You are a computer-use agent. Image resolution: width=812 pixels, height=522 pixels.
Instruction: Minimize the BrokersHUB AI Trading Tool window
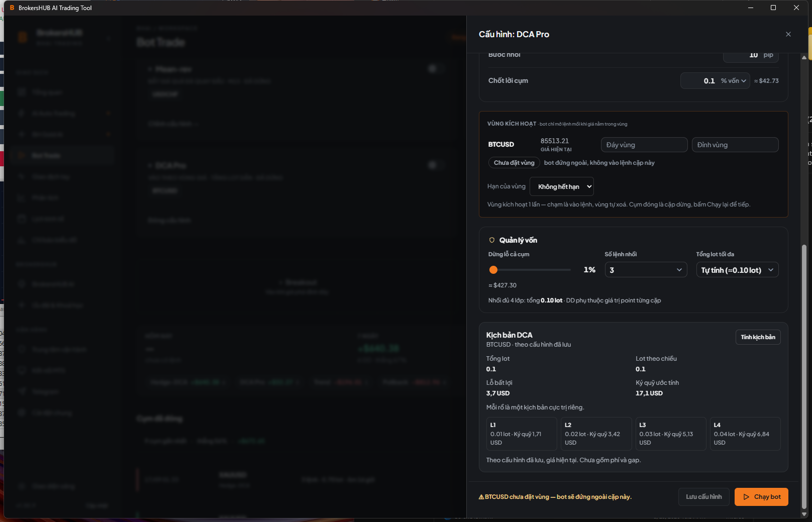click(751, 8)
